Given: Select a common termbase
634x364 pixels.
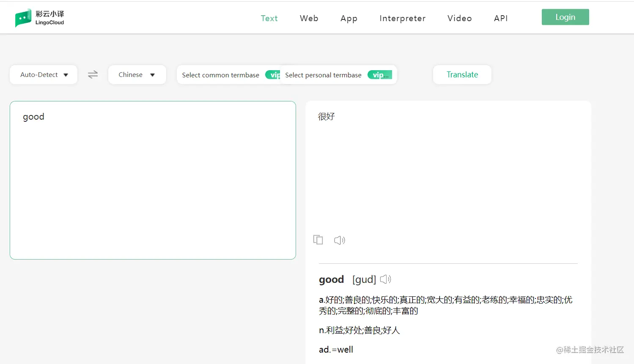Looking at the screenshot, I should pyautogui.click(x=220, y=75).
